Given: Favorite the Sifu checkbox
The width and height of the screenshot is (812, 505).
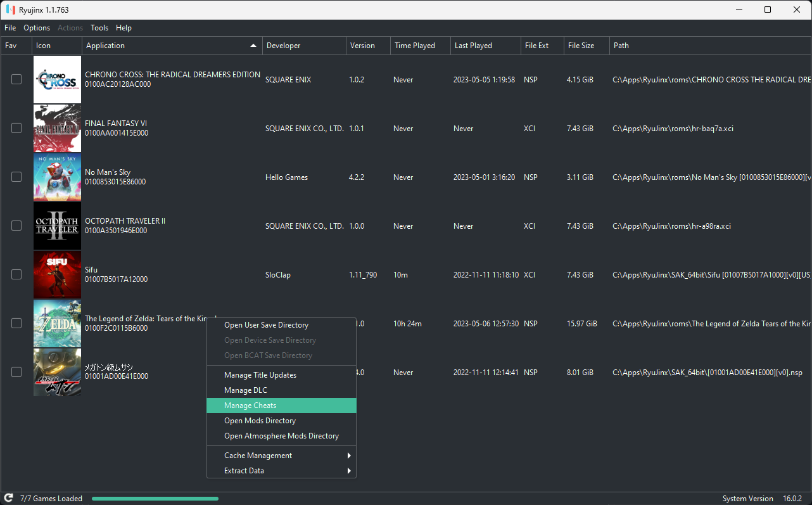Looking at the screenshot, I should [16, 274].
